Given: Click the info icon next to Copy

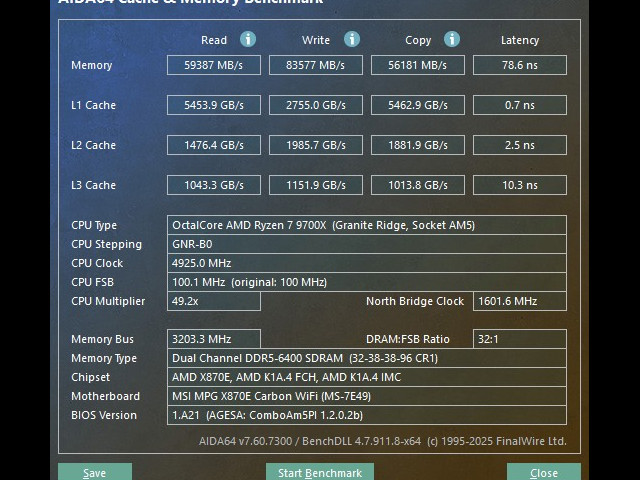Looking at the screenshot, I should click(452, 39).
